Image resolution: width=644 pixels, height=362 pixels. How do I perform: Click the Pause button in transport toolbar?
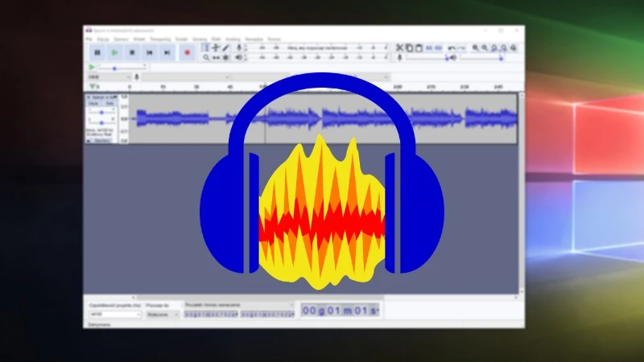97,52
